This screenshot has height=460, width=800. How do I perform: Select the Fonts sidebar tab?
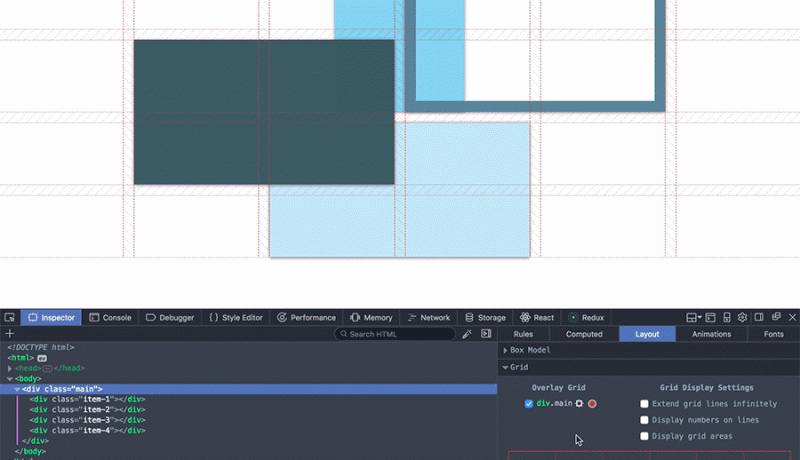[x=773, y=334]
